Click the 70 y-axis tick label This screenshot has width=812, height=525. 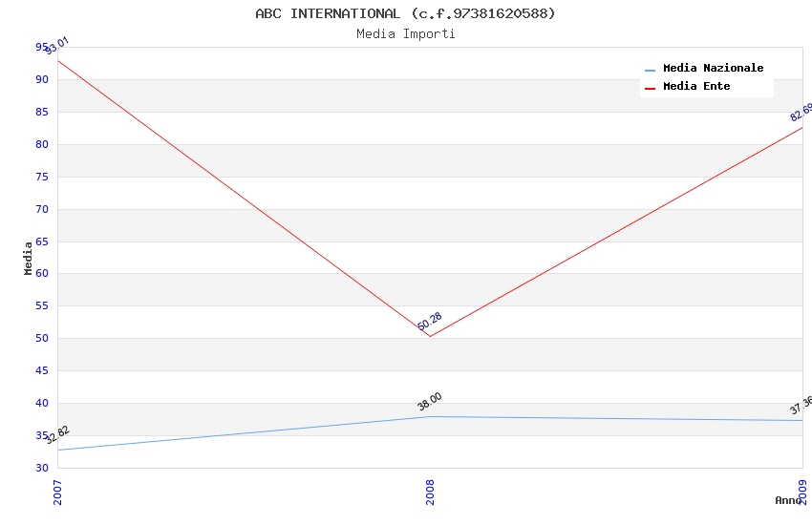click(x=42, y=209)
